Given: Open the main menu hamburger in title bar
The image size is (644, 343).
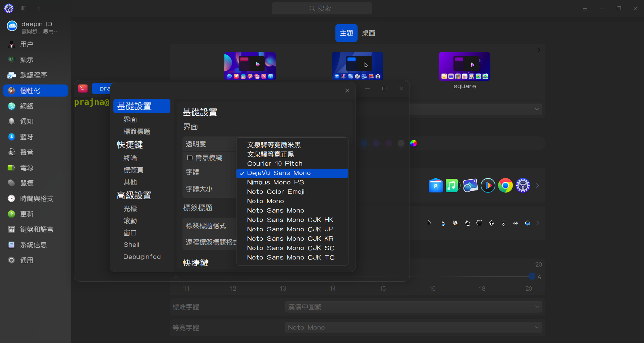Looking at the screenshot, I should tap(585, 8).
